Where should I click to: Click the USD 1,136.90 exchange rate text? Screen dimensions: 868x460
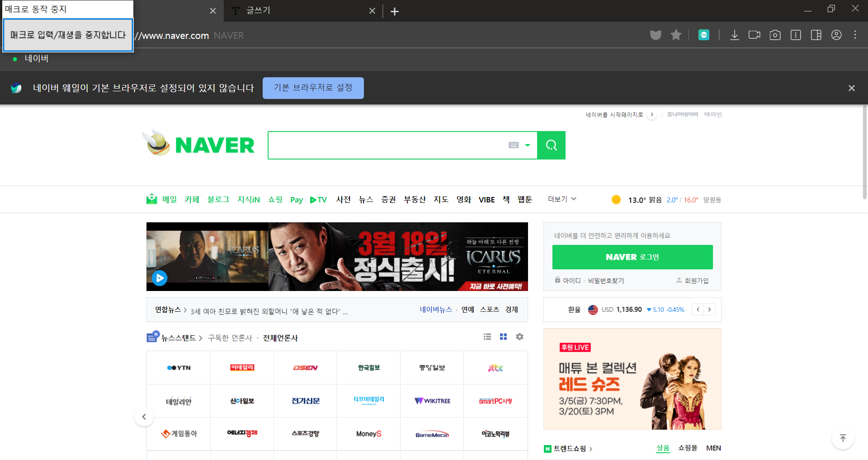click(x=622, y=310)
